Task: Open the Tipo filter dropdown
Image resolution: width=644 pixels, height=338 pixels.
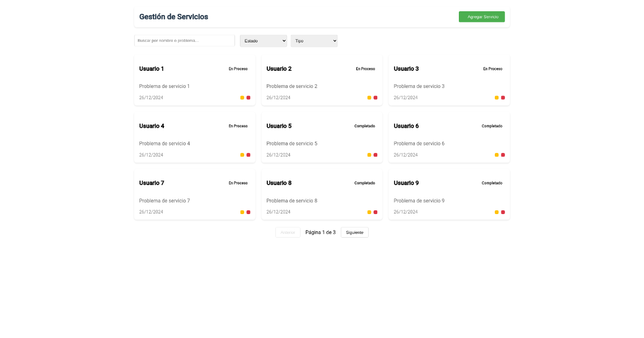Action: pos(314,41)
